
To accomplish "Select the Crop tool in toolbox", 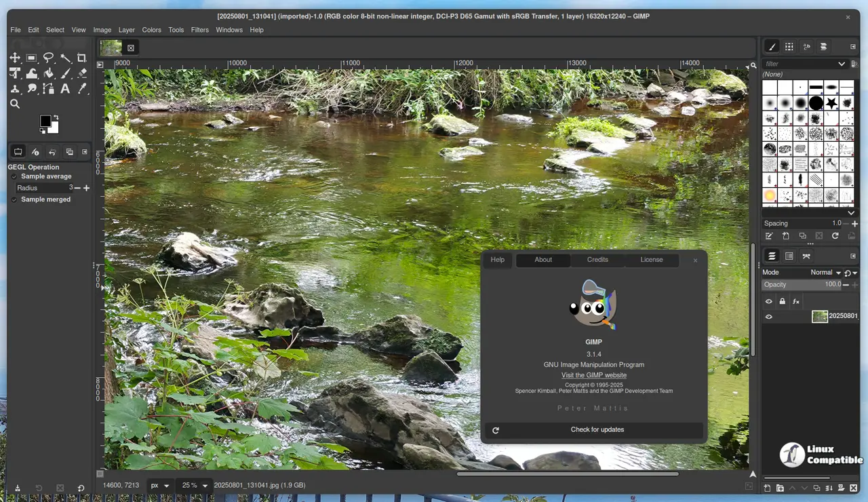I will [82, 58].
